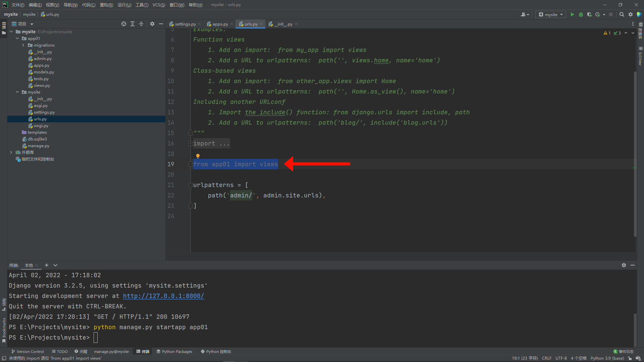Open event log in status bar

coord(624,352)
